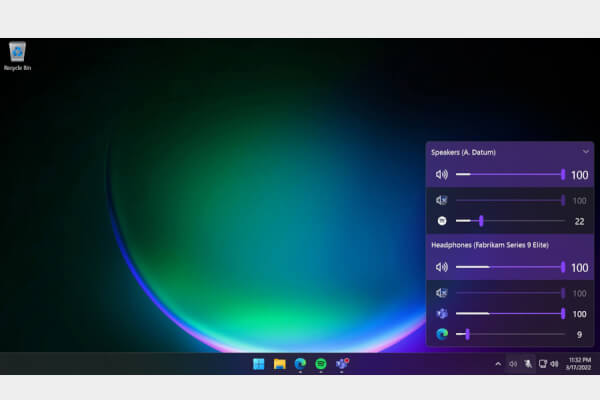Launch Microsoft Edge from the taskbar
Image resolution: width=600 pixels, height=400 pixels.
click(300, 364)
